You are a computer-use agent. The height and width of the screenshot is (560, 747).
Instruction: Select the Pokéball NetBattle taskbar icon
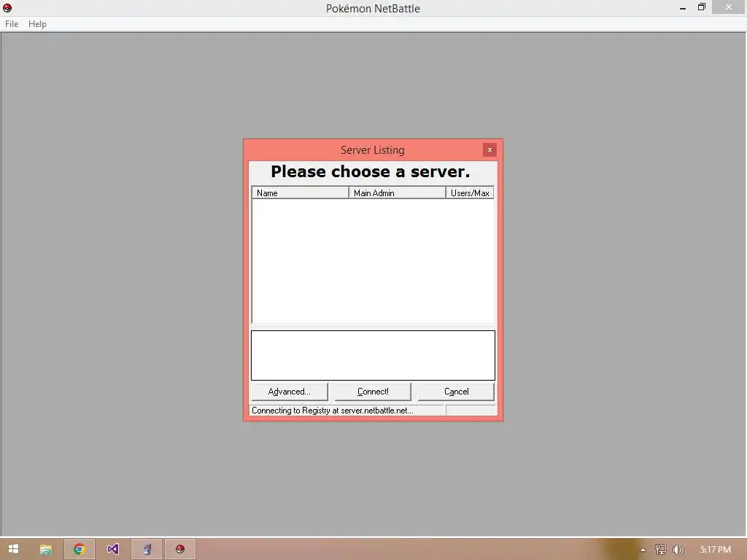pos(179,549)
